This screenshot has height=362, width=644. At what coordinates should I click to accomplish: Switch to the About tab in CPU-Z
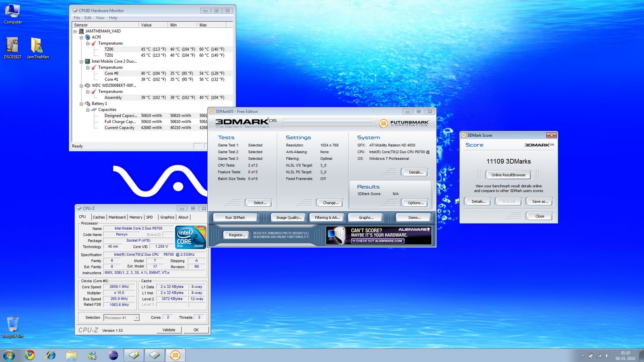pyautogui.click(x=183, y=217)
